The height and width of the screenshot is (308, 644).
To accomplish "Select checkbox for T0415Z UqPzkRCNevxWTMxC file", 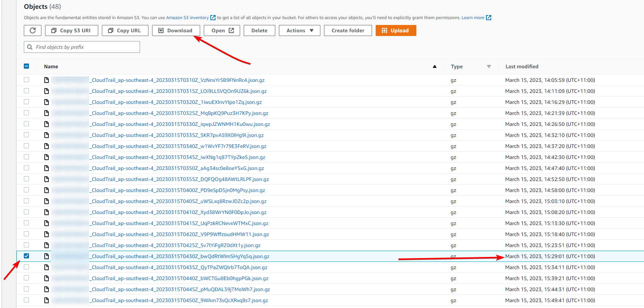I will point(26,223).
